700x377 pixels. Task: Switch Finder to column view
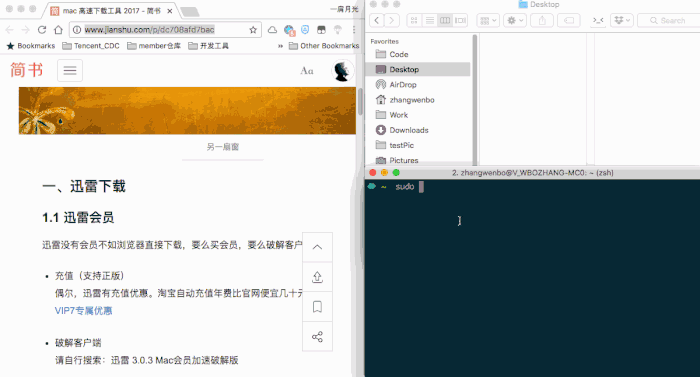(x=445, y=20)
